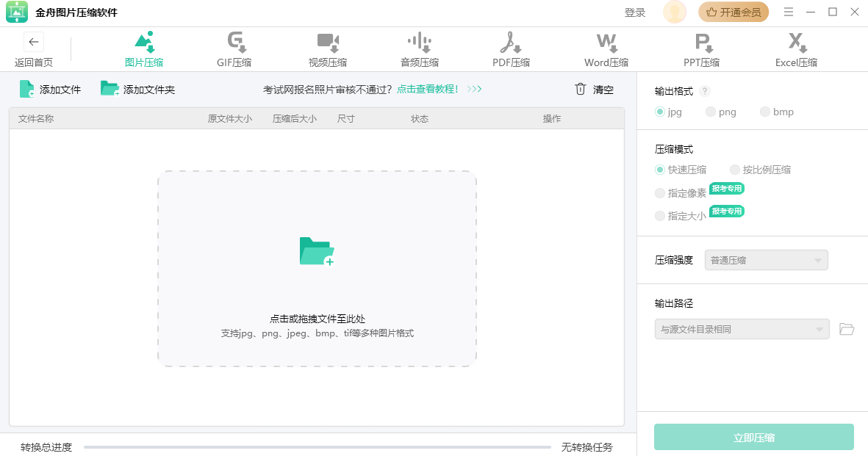Switch to 视频压缩 video compression
Screen dimensions: 868x456
(x=327, y=42)
